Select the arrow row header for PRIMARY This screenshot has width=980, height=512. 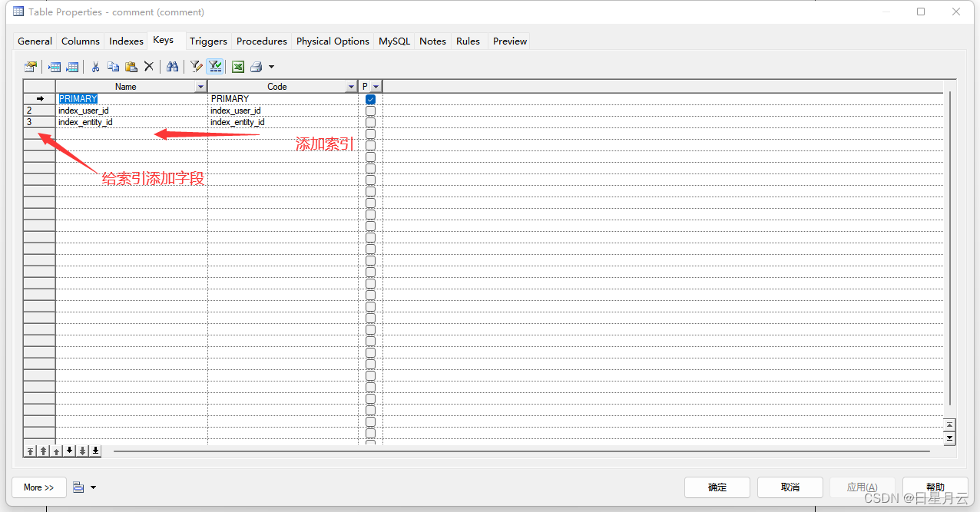coord(39,99)
